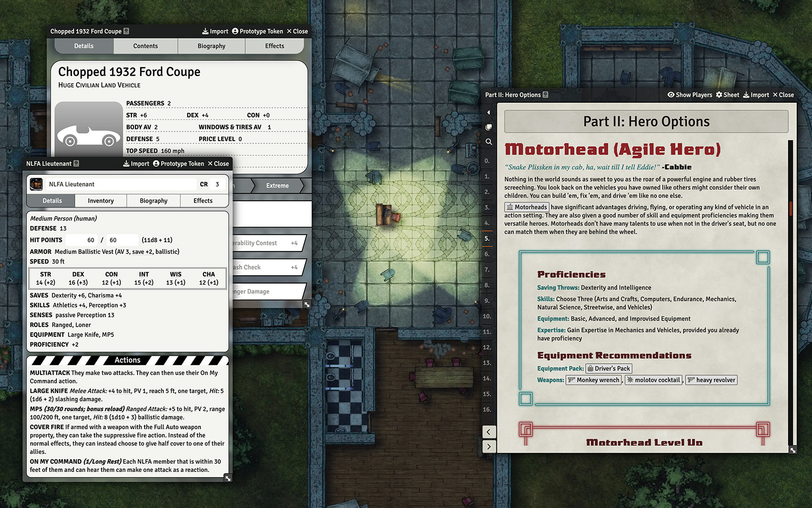The width and height of the screenshot is (812, 508).
Task: Go to journal page 0
Action: [487, 161]
